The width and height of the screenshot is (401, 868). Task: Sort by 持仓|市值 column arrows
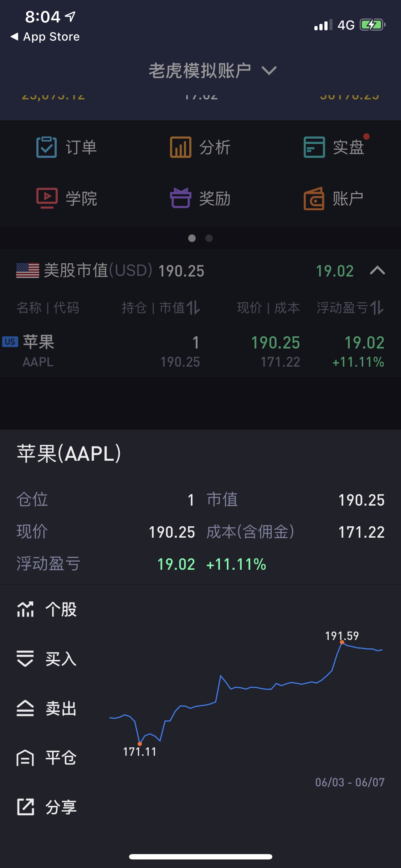tap(193, 308)
